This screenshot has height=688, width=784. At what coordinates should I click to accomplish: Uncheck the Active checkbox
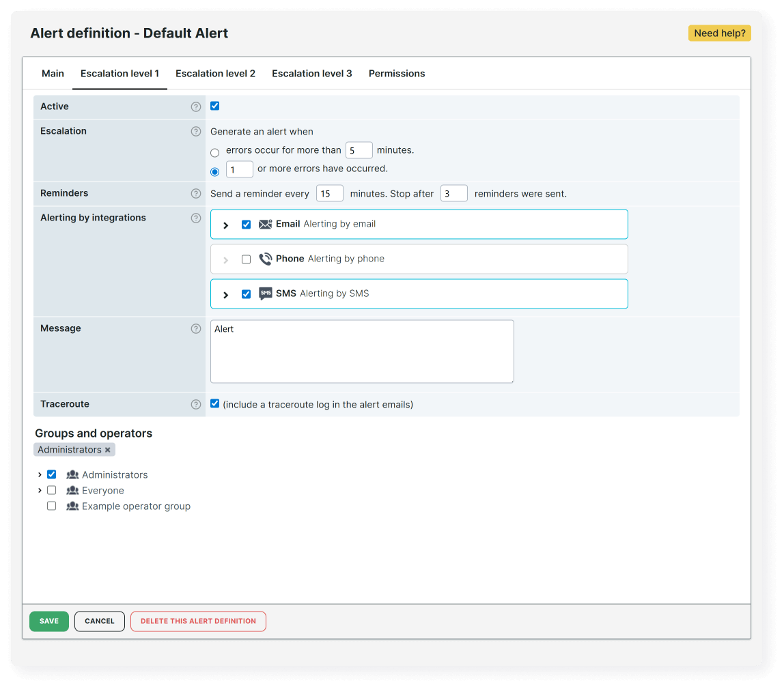214,106
